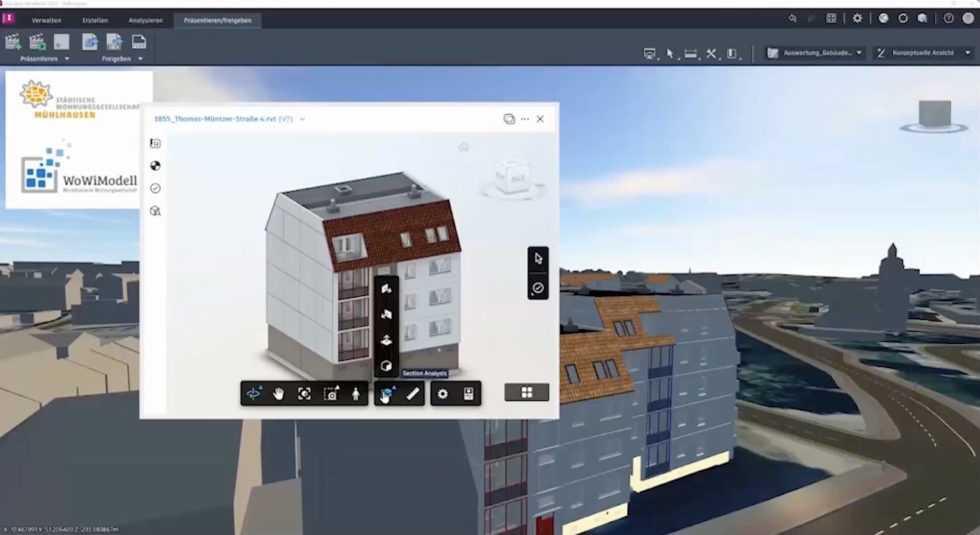The width and height of the screenshot is (980, 535).
Task: Click the four-square grid button in viewer
Action: [x=526, y=392]
